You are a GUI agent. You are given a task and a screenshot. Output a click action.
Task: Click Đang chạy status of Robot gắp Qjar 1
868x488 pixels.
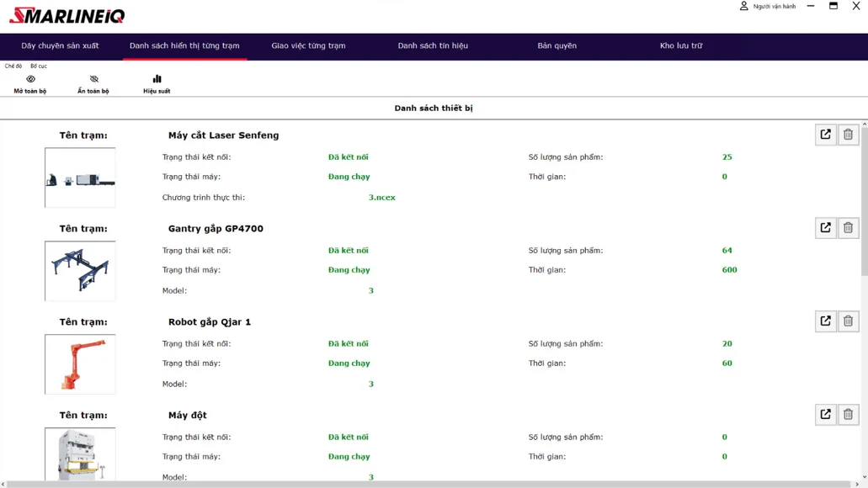(349, 363)
